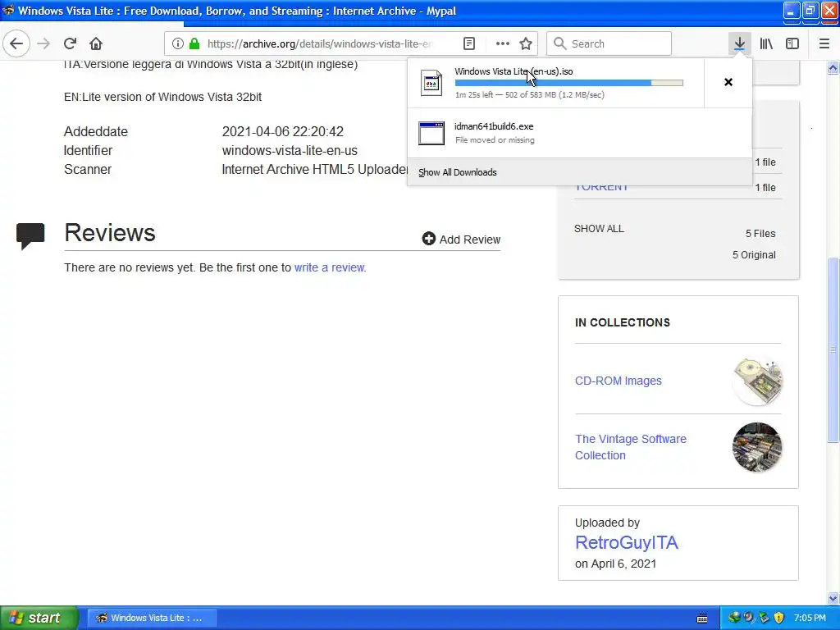
Task: Show site information icon in address bar
Action: pos(178,43)
